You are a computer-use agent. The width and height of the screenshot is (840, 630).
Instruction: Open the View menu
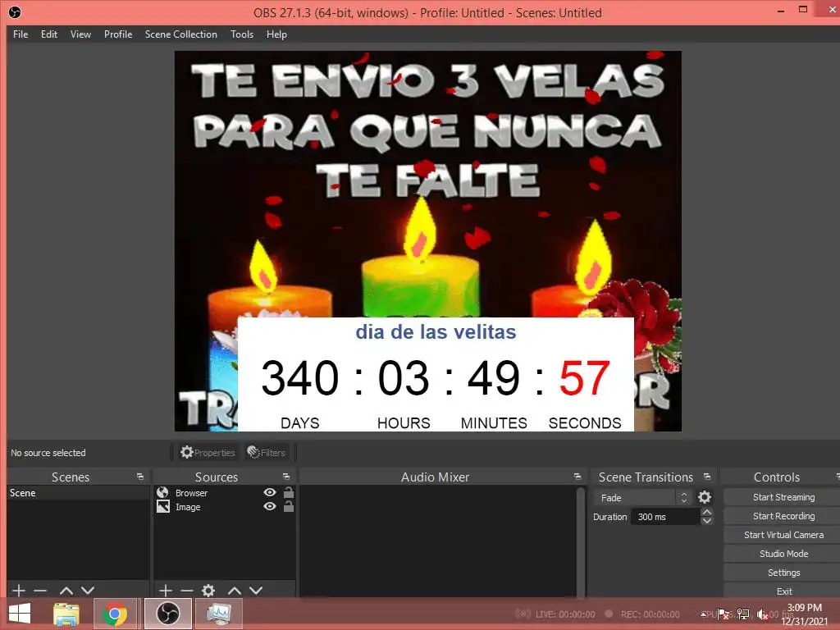(80, 34)
